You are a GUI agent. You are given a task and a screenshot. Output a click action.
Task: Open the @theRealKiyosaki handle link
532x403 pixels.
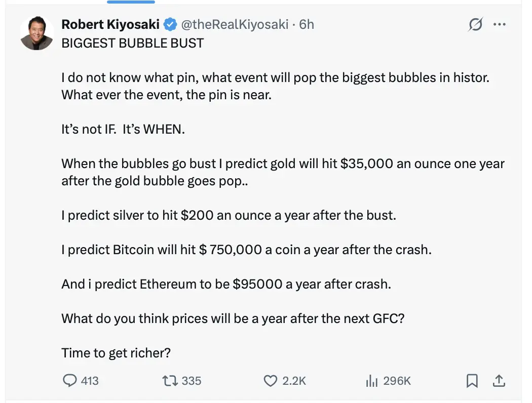click(x=234, y=24)
